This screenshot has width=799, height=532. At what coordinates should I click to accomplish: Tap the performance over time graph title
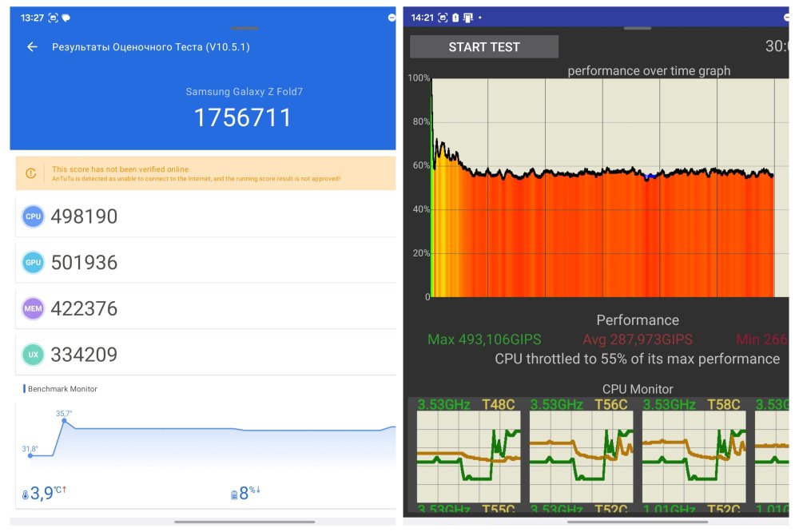pos(649,71)
